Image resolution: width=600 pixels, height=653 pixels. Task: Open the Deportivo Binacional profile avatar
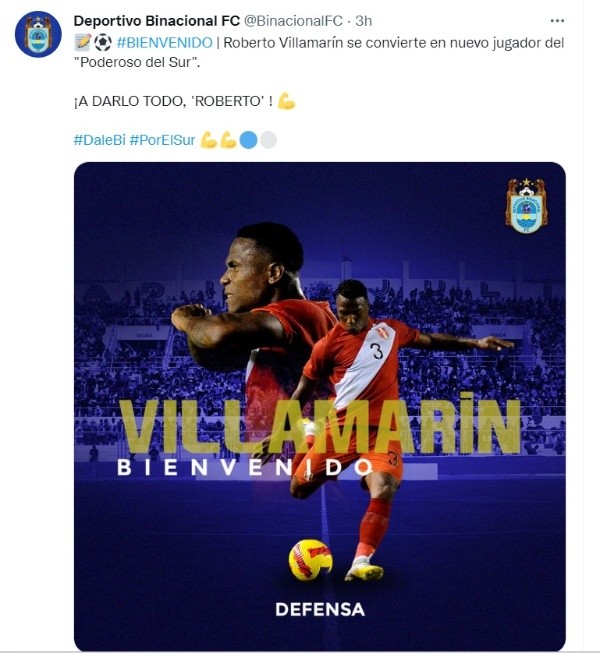38,35
